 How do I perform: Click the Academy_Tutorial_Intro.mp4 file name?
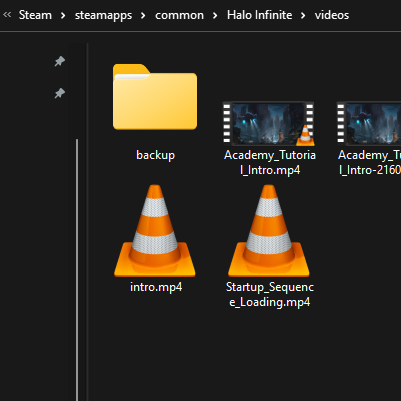click(270, 163)
